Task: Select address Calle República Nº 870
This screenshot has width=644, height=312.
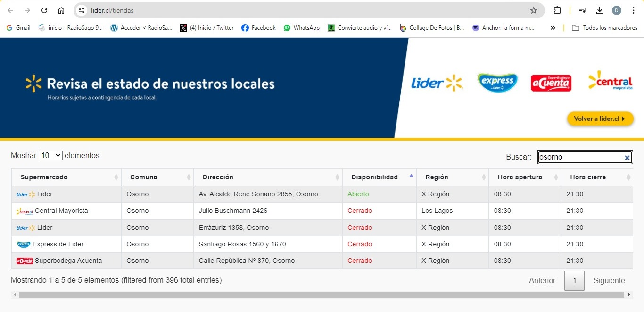Action: pos(247,261)
